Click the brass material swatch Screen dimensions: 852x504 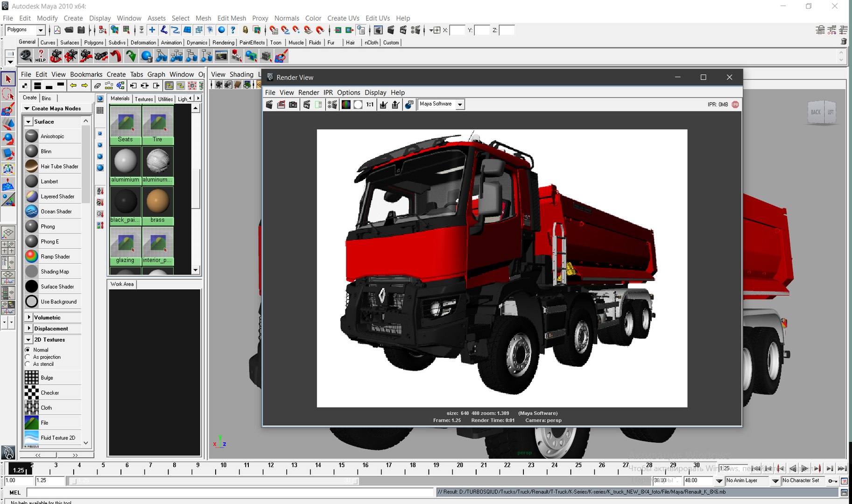158,202
